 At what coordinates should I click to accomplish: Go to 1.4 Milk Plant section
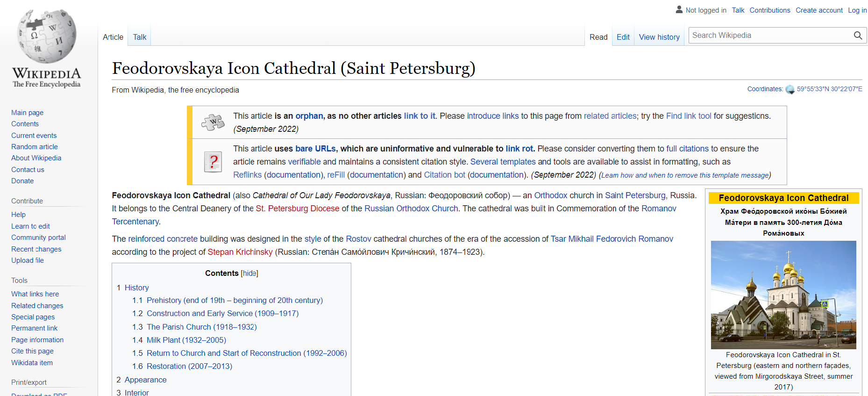[179, 340]
